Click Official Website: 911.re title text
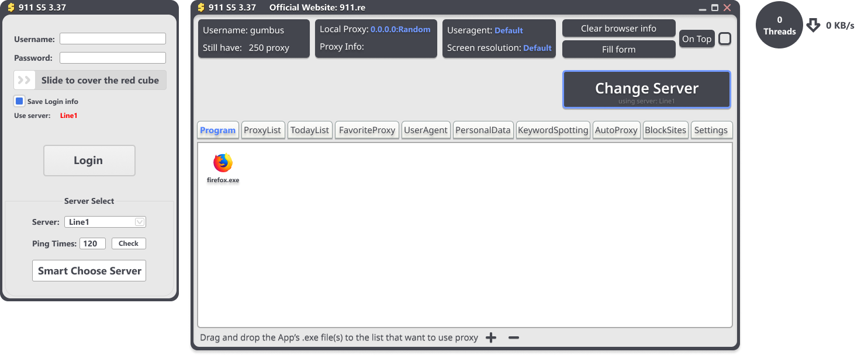 click(x=317, y=8)
